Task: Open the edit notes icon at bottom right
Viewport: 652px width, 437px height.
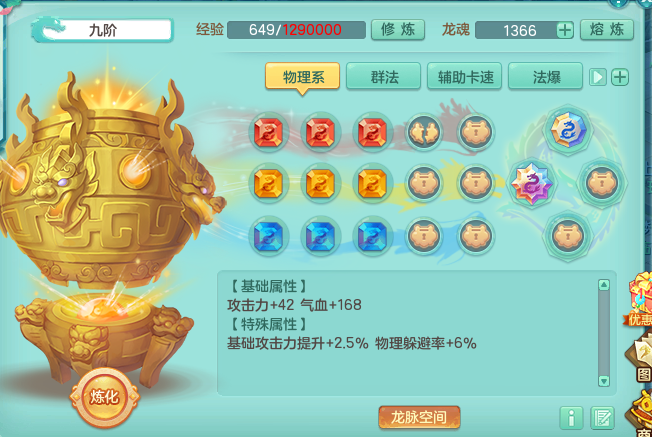Action: 603,417
